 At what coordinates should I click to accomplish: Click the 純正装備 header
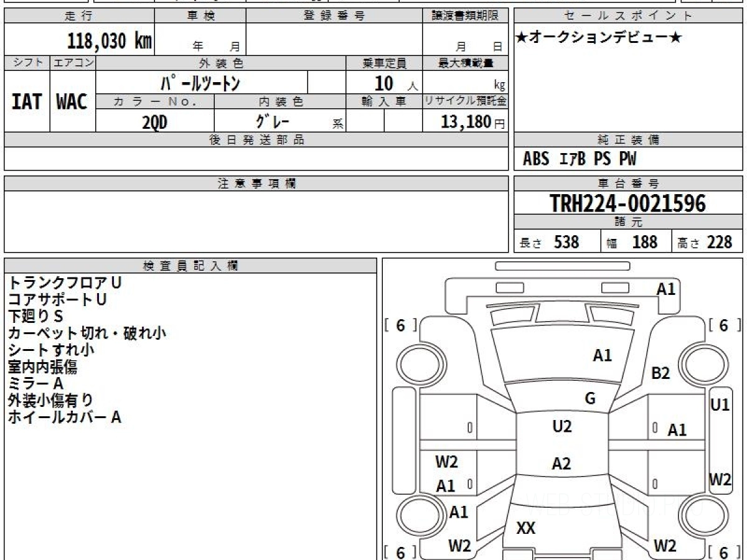coord(629,140)
